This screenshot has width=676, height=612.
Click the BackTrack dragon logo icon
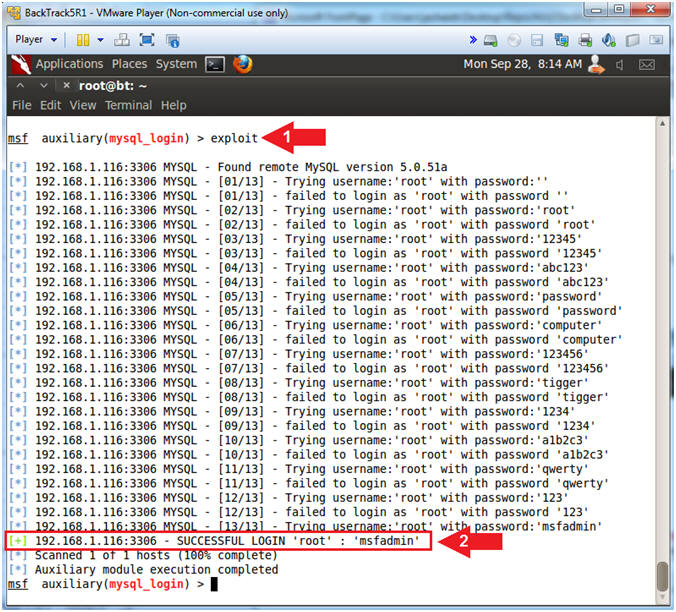21,65
